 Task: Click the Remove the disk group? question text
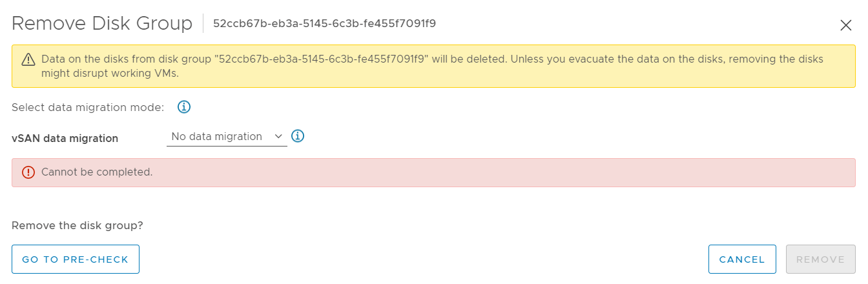click(77, 226)
